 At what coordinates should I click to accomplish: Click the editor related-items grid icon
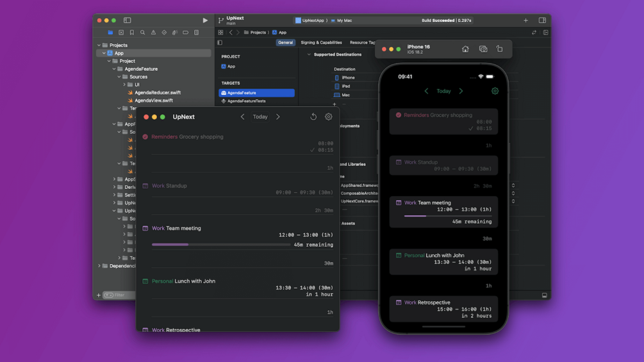tap(220, 33)
